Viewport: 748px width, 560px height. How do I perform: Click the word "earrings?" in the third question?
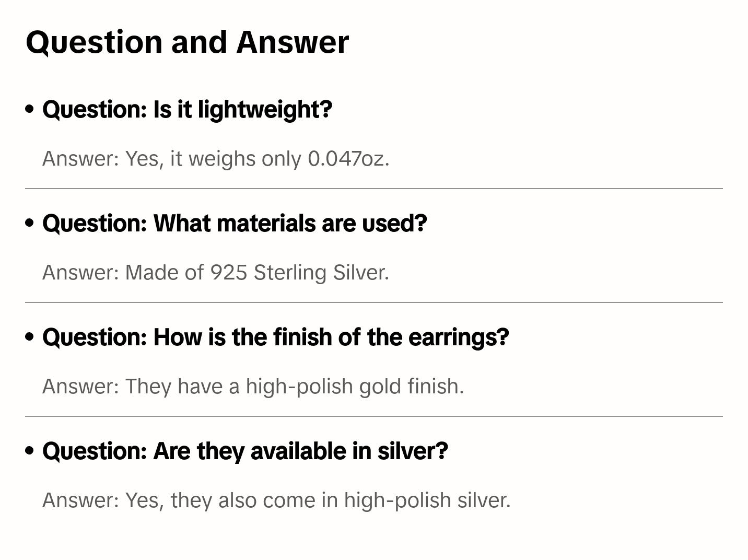458,337
